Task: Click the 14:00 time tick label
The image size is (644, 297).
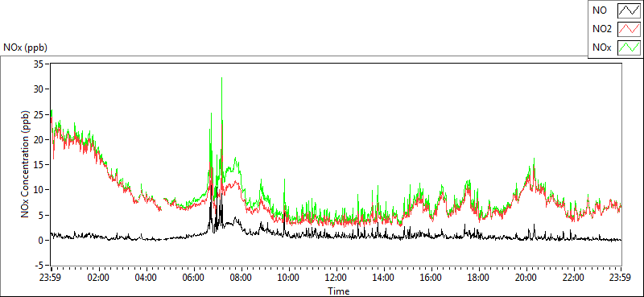Action: 384,277
